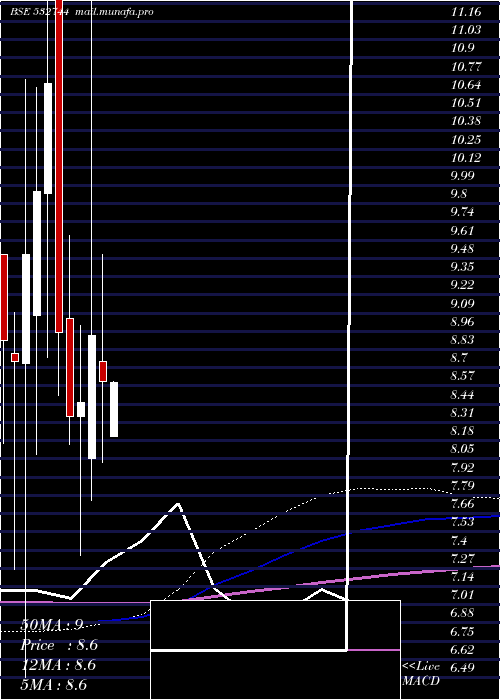Click the 6.75 price axis label
This screenshot has width=500, height=700.
(x=463, y=632)
